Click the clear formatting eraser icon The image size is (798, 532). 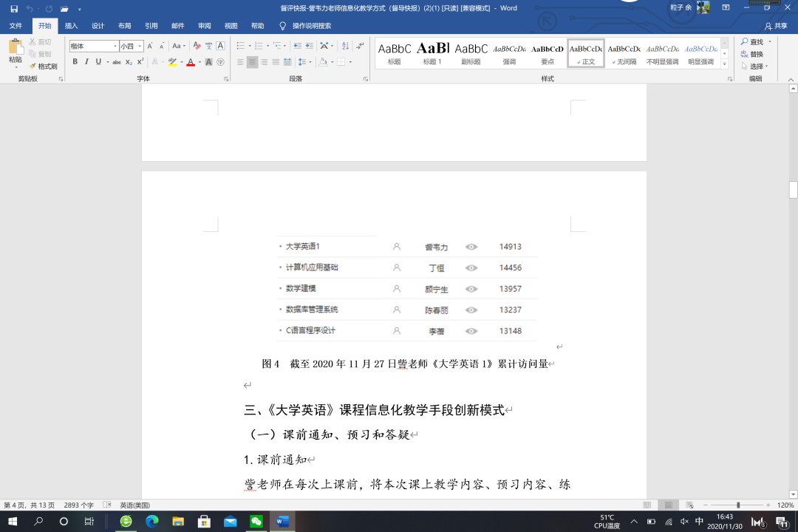197,46
